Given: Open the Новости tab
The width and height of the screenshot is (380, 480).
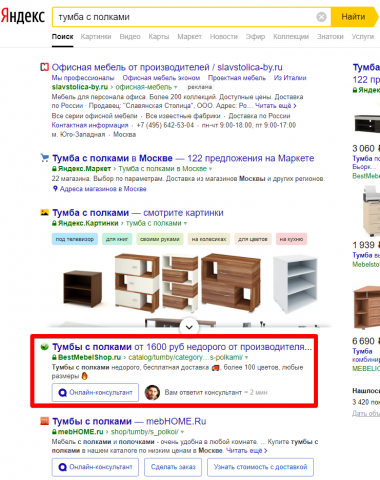Looking at the screenshot, I should [224, 37].
